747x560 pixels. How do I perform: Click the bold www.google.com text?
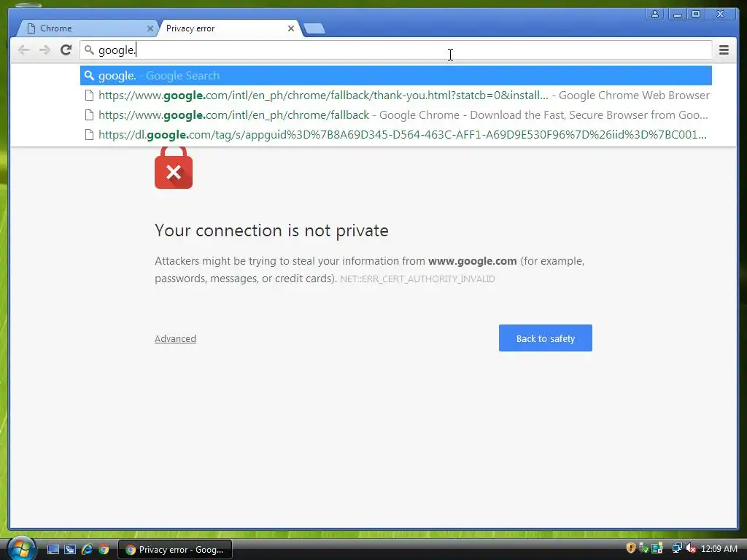point(472,261)
